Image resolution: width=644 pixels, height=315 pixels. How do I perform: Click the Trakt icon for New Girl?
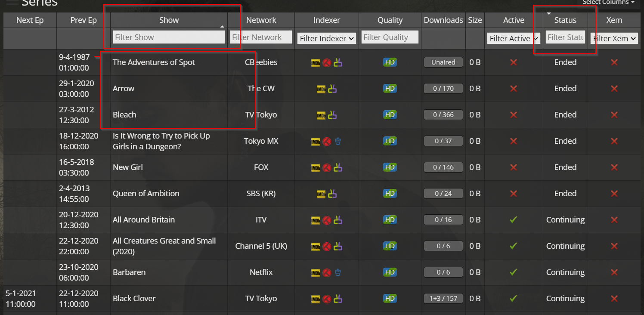click(x=326, y=167)
